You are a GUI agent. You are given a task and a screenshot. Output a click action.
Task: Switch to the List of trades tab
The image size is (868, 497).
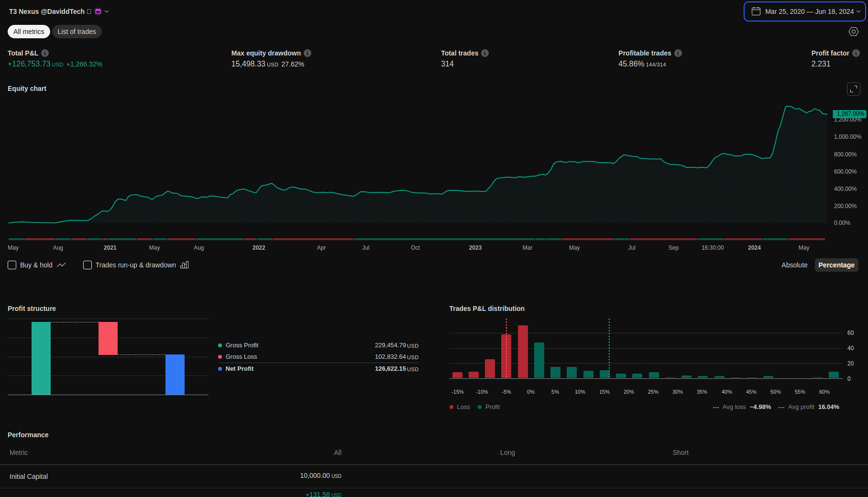pos(77,32)
